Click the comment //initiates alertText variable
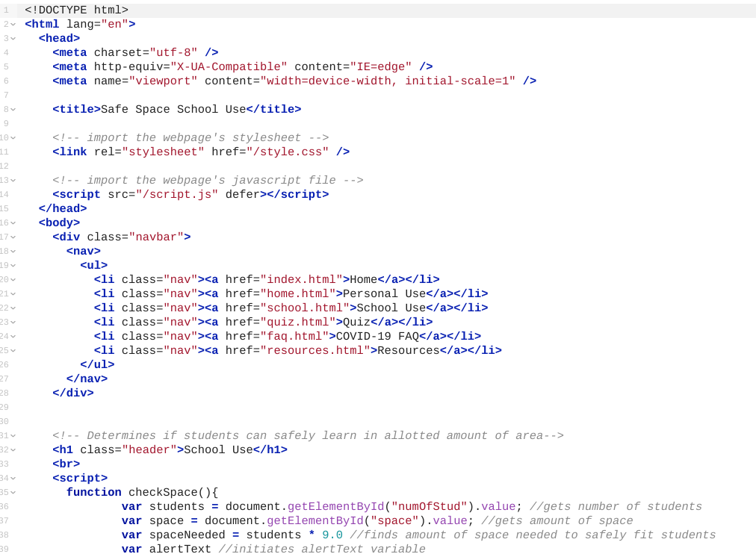Image resolution: width=756 pixels, height=554 pixels. pyautogui.click(x=322, y=550)
